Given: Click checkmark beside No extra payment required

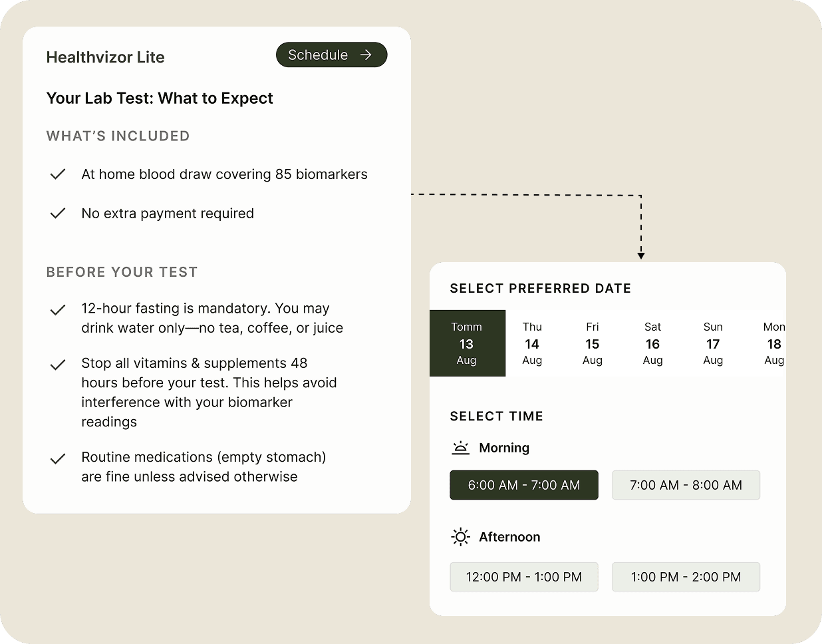Looking at the screenshot, I should (58, 214).
